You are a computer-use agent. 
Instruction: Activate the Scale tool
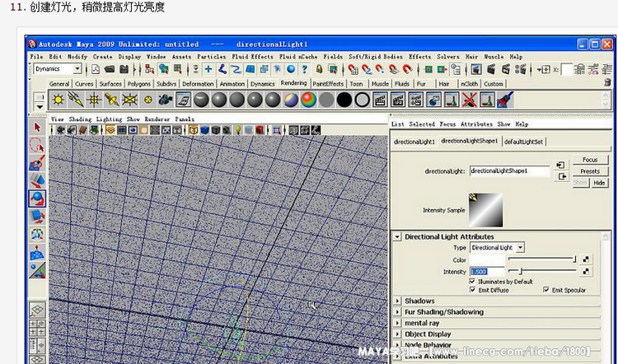pyautogui.click(x=37, y=217)
